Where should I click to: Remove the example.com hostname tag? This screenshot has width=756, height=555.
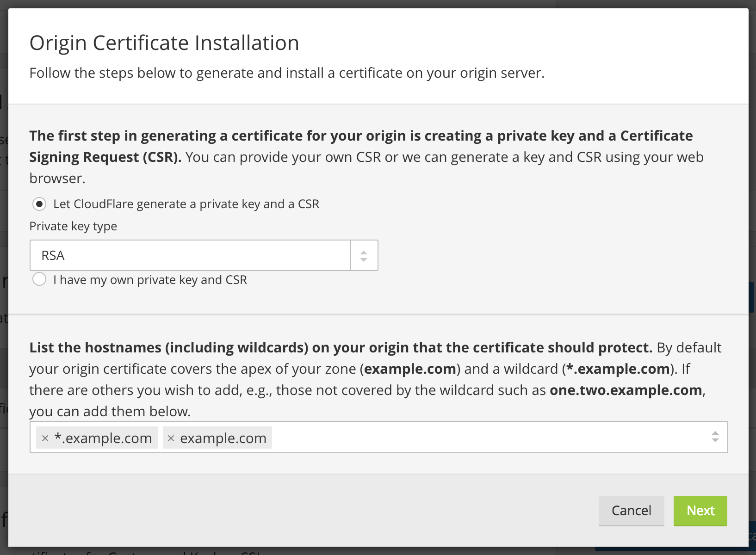pos(171,438)
